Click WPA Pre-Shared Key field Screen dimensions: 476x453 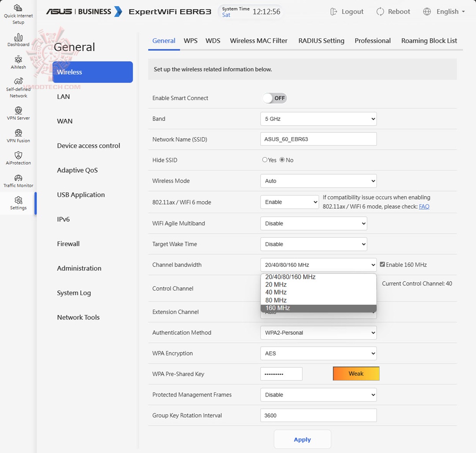tap(281, 374)
